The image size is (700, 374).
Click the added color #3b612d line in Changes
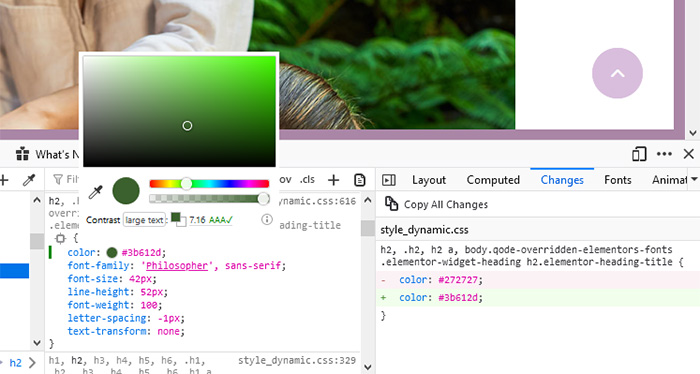pyautogui.click(x=538, y=298)
